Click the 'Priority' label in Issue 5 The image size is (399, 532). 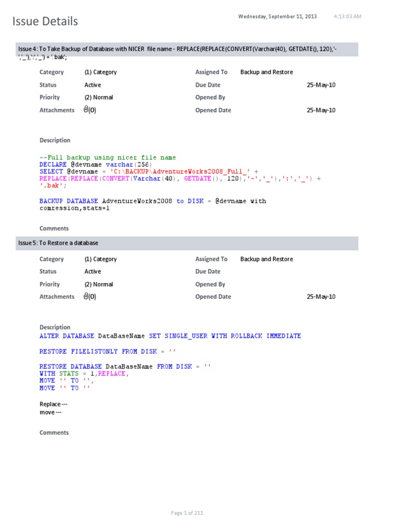[49, 284]
